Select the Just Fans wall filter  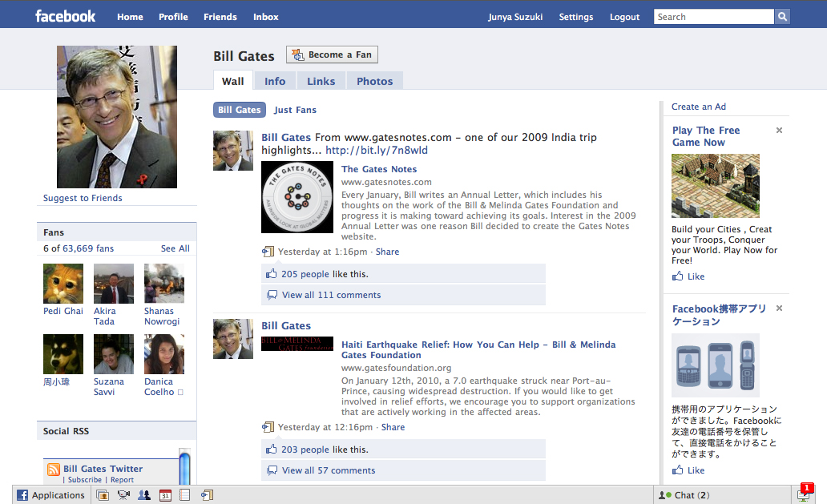[295, 110]
